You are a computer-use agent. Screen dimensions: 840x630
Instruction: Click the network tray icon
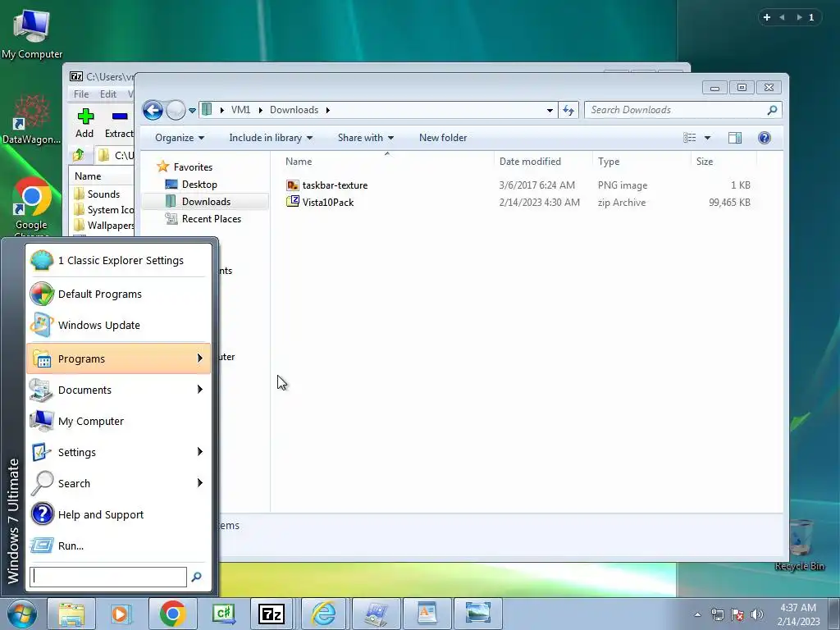click(x=717, y=614)
